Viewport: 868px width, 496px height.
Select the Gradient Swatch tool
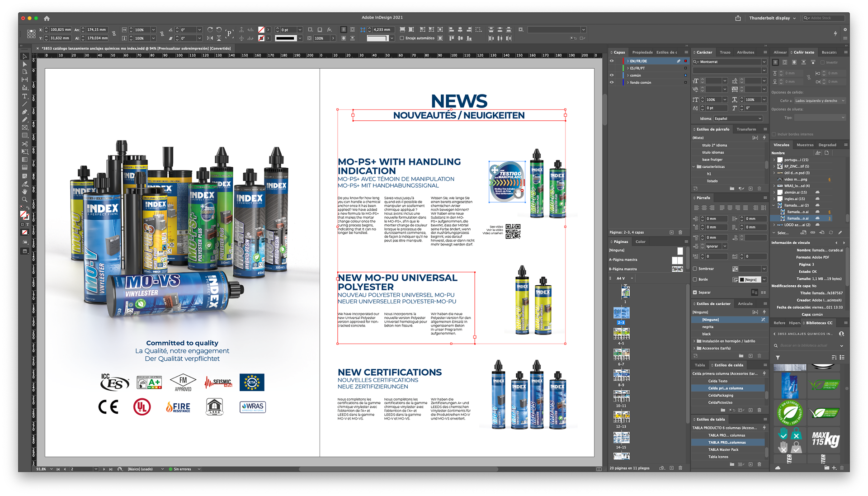pos(25,160)
